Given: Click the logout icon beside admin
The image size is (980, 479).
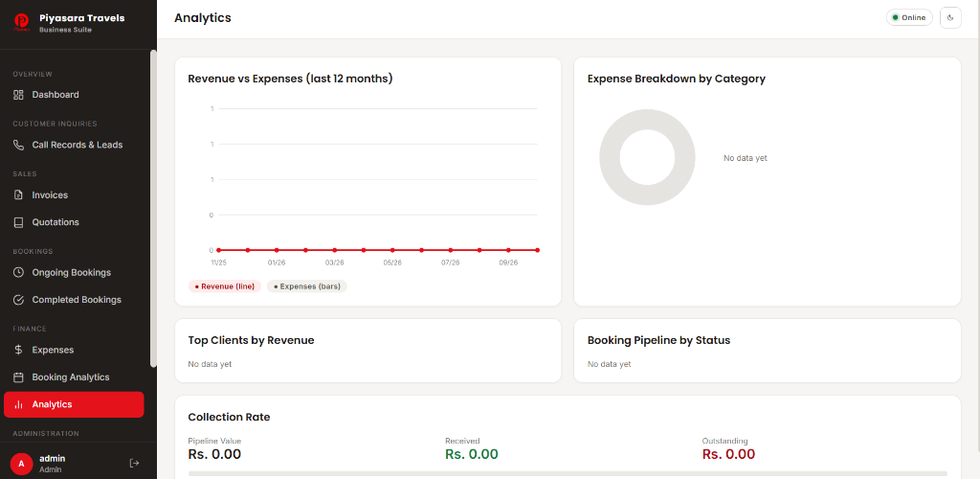Looking at the screenshot, I should (134, 463).
